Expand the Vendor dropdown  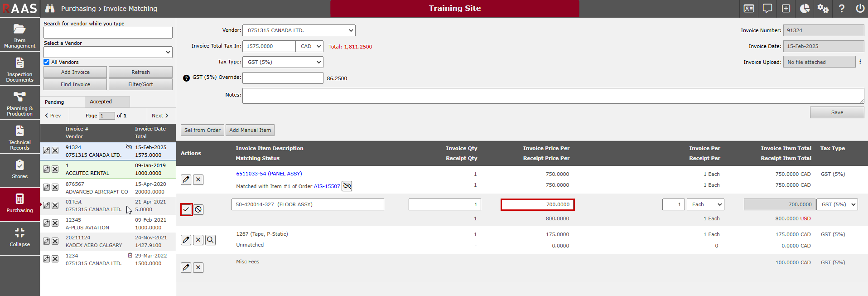pos(299,30)
